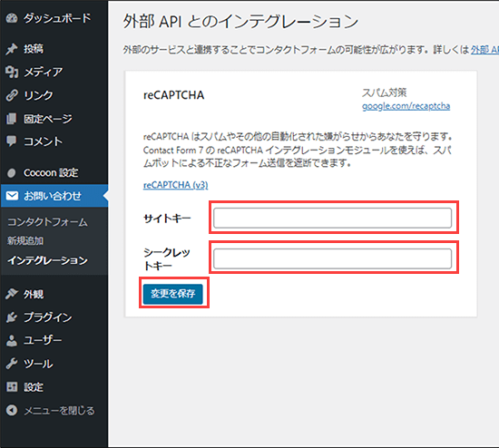The width and height of the screenshot is (499, 448).
Task: Go to the プラグイン menu
Action: (48, 317)
